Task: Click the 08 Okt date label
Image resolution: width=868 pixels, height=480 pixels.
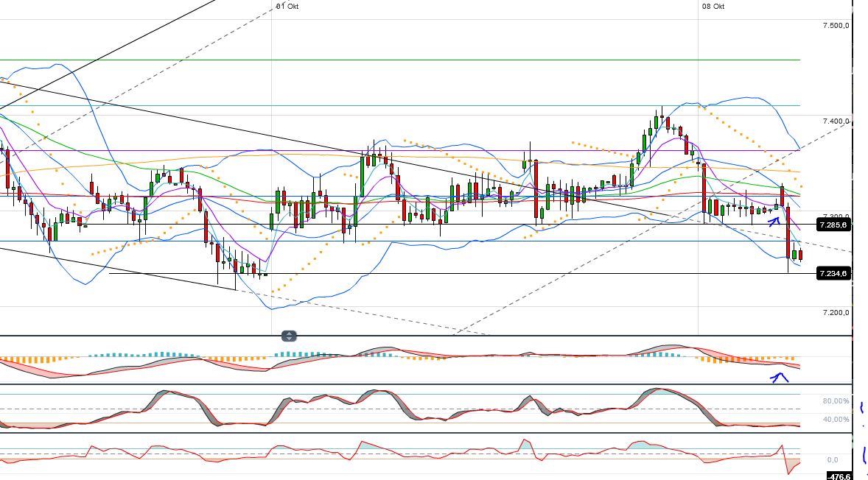Action: [713, 7]
